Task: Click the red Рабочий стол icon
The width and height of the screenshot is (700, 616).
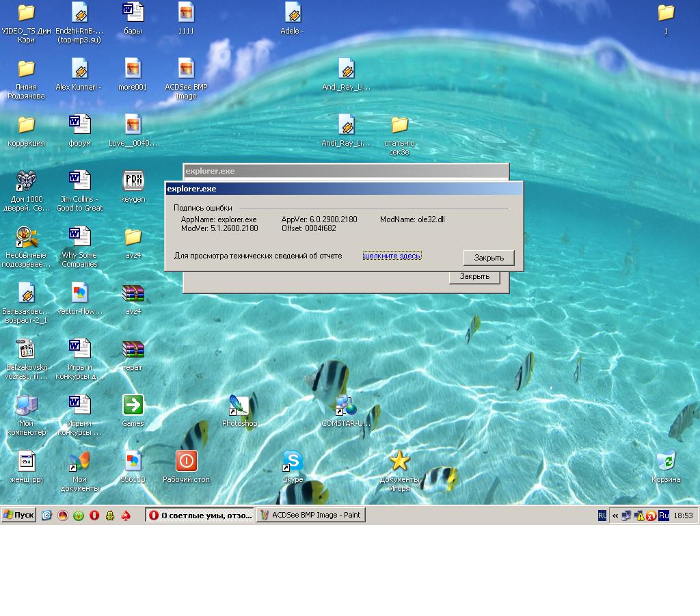Action: tap(186, 461)
